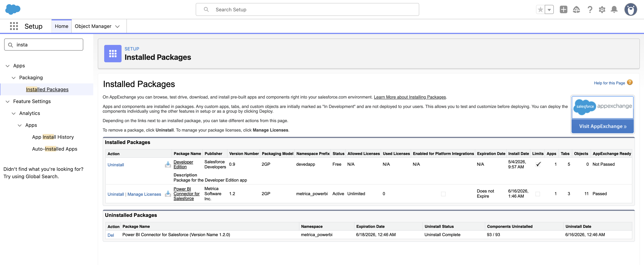Open the notifications bell
644x265 pixels.
(x=614, y=9)
